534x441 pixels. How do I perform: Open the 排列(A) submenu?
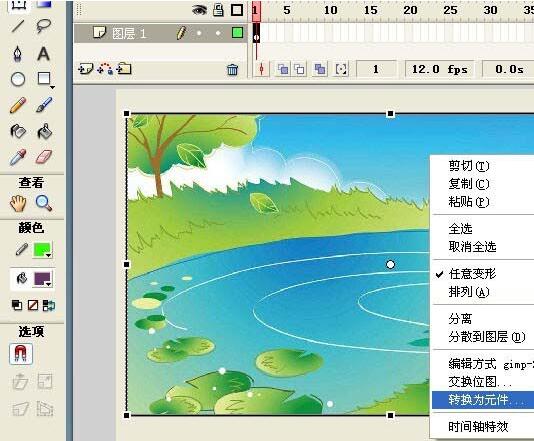(x=469, y=292)
